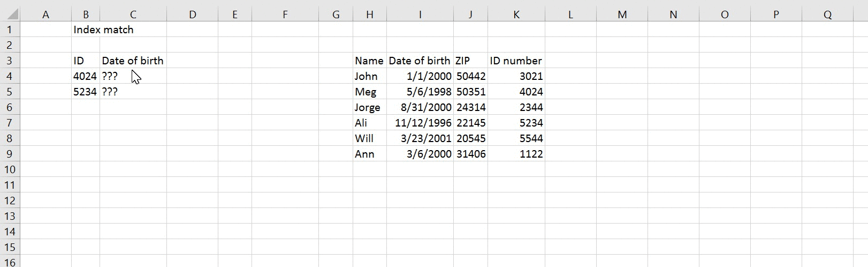Select the column K header
The width and height of the screenshot is (868, 267).
tap(516, 14)
